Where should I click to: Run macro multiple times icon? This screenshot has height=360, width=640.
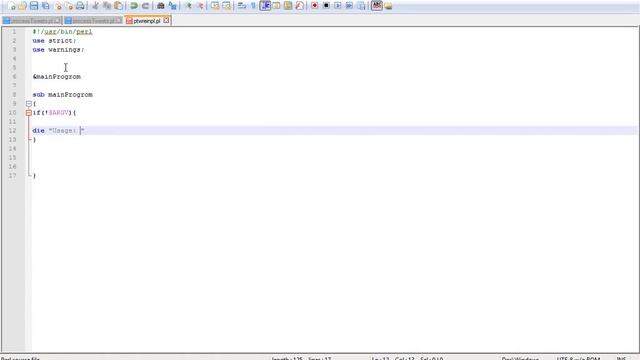[x=349, y=6]
